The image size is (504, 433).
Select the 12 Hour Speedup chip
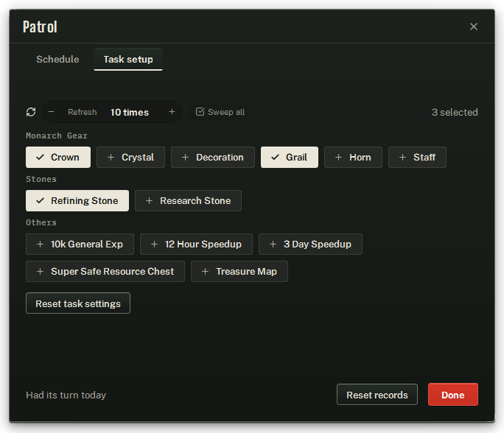pos(197,244)
